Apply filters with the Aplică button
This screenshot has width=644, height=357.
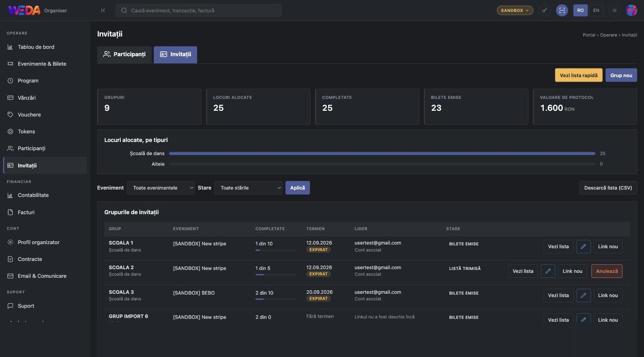(x=297, y=188)
